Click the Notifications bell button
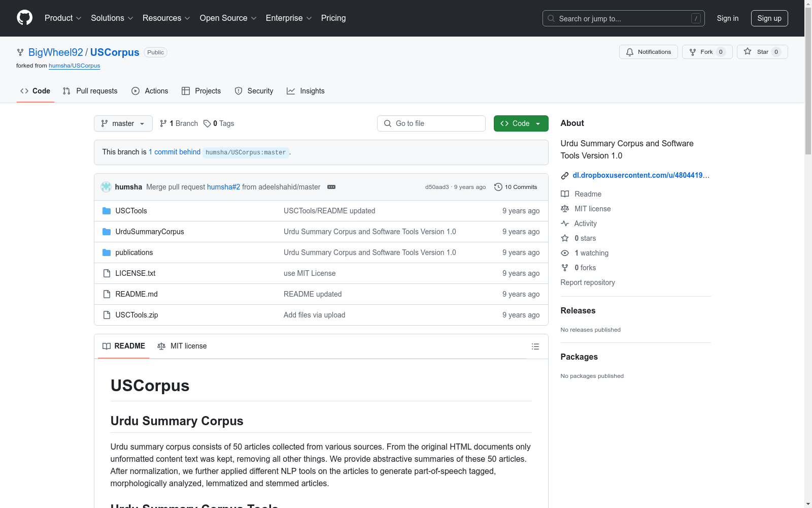 [x=648, y=52]
